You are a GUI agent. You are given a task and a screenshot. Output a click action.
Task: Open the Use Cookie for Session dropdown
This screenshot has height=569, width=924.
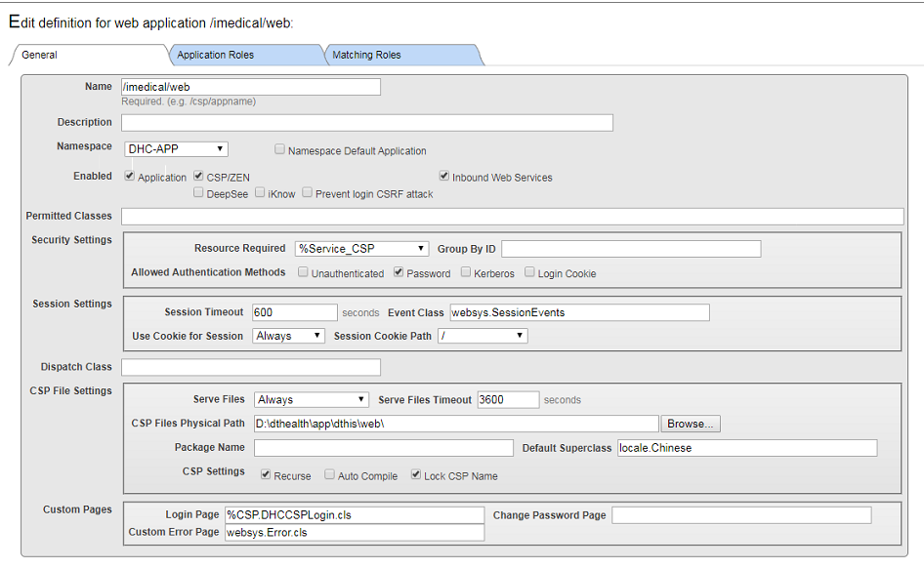click(x=288, y=336)
